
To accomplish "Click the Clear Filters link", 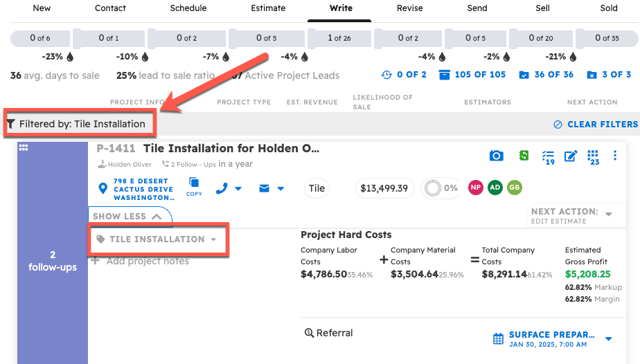I will tap(596, 125).
